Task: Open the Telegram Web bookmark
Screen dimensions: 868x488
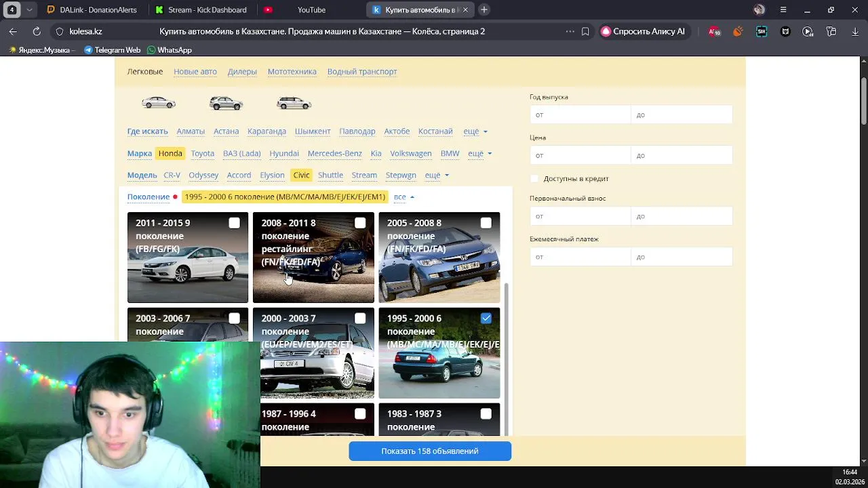Action: tap(112, 50)
